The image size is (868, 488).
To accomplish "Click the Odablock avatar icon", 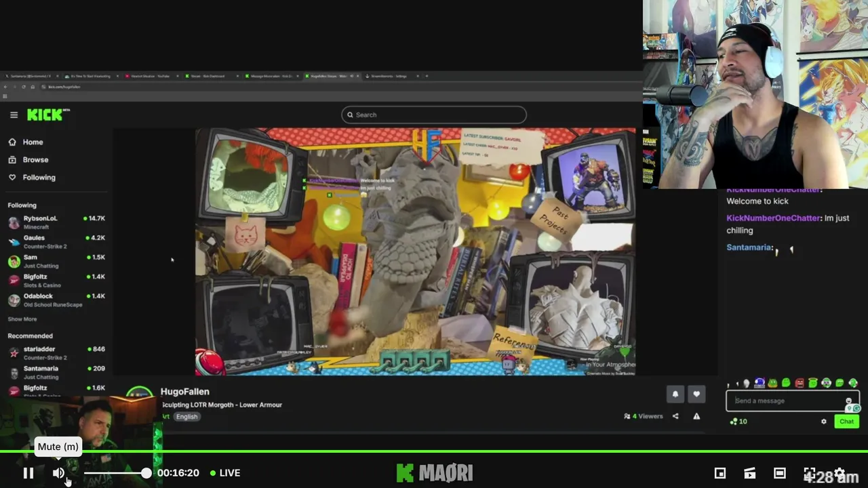I will click(x=14, y=300).
